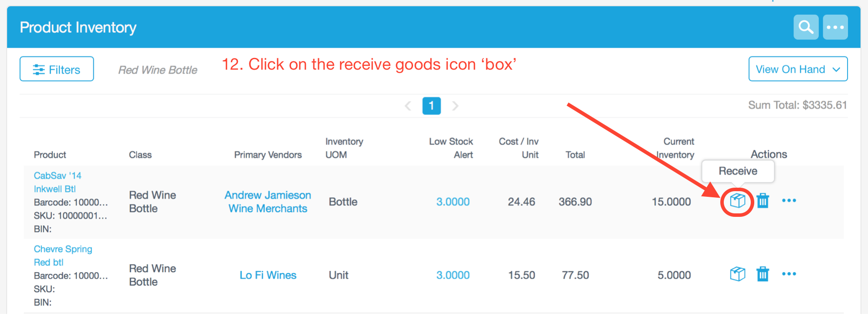Click the search magnifier icon in header
The height and width of the screenshot is (317, 868).
tap(806, 27)
